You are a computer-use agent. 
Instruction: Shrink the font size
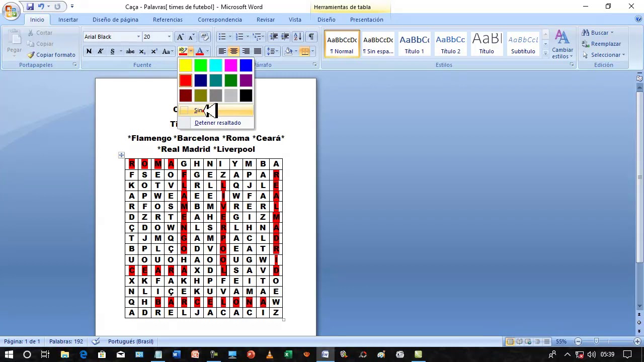pos(191,37)
